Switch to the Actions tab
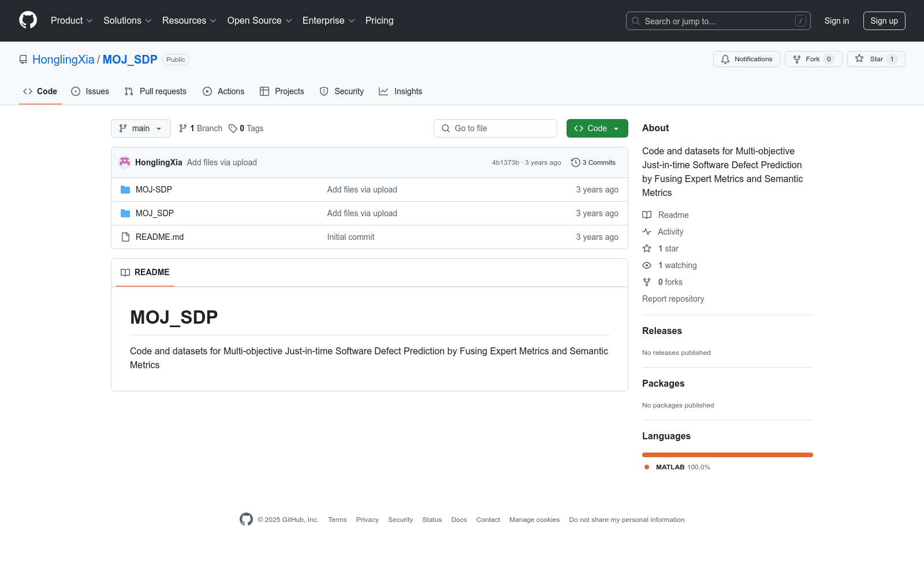The height and width of the screenshot is (578, 924). tap(223, 91)
